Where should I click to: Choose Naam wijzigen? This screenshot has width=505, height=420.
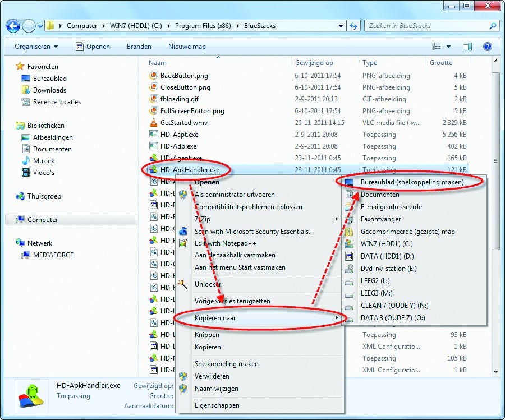217,389
